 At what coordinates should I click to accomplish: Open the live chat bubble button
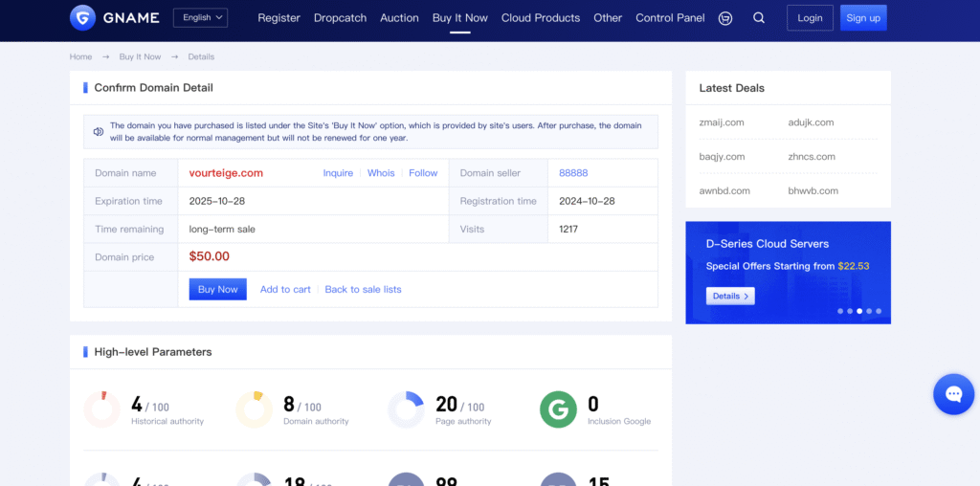954,394
